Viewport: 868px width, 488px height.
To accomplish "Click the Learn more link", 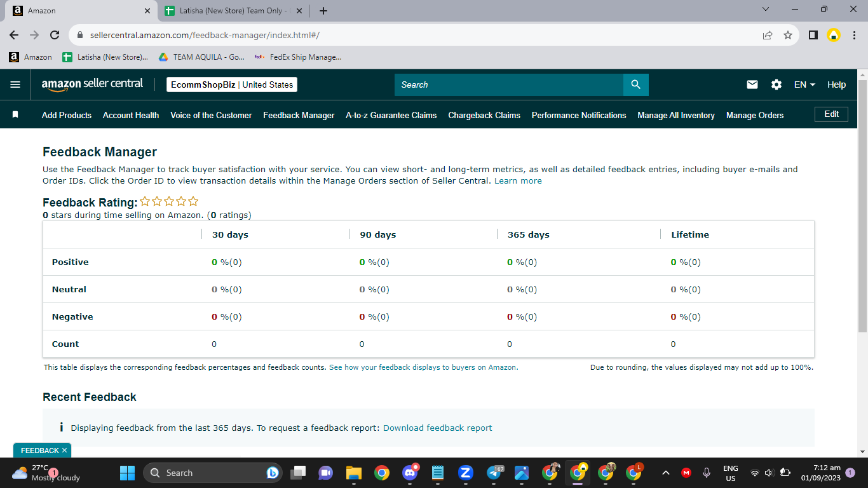I will (x=518, y=180).
